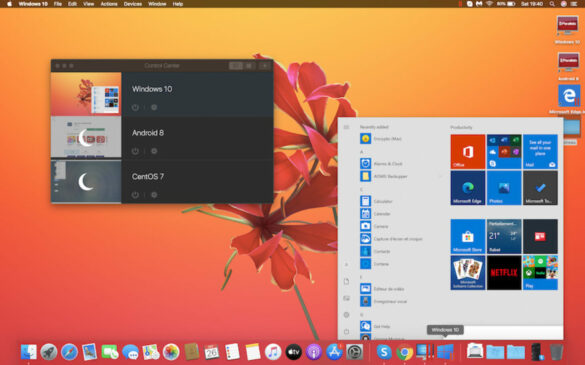Open the Microsoft Solitaire Collection tile
The image size is (585, 365).
(x=467, y=272)
